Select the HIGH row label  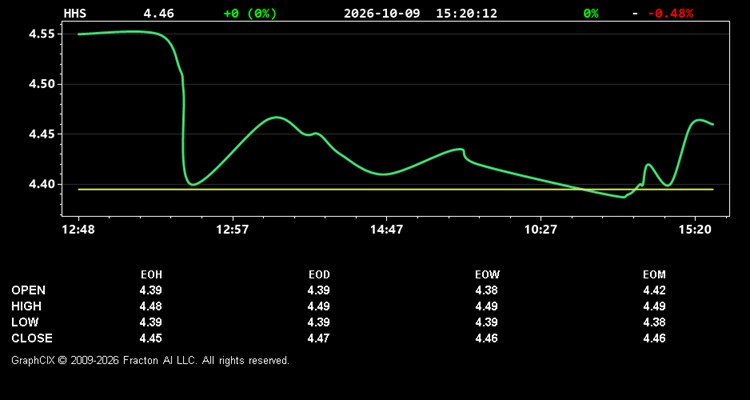pos(26,306)
